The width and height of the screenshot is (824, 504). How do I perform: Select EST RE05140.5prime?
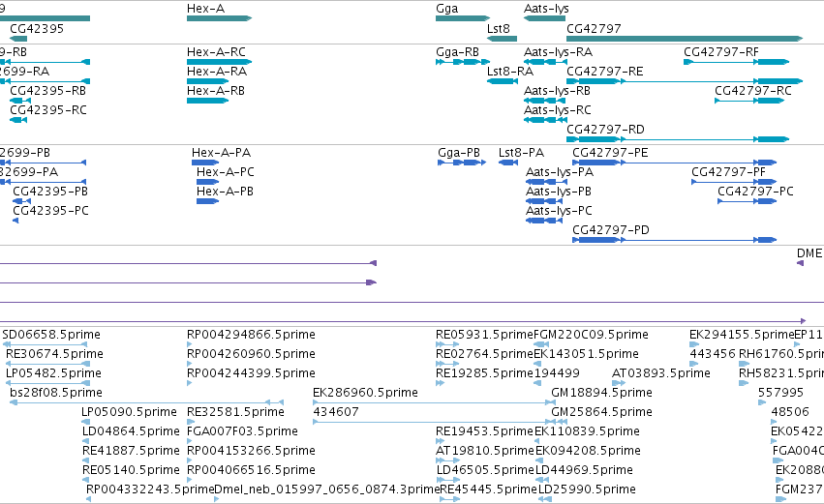(86, 480)
